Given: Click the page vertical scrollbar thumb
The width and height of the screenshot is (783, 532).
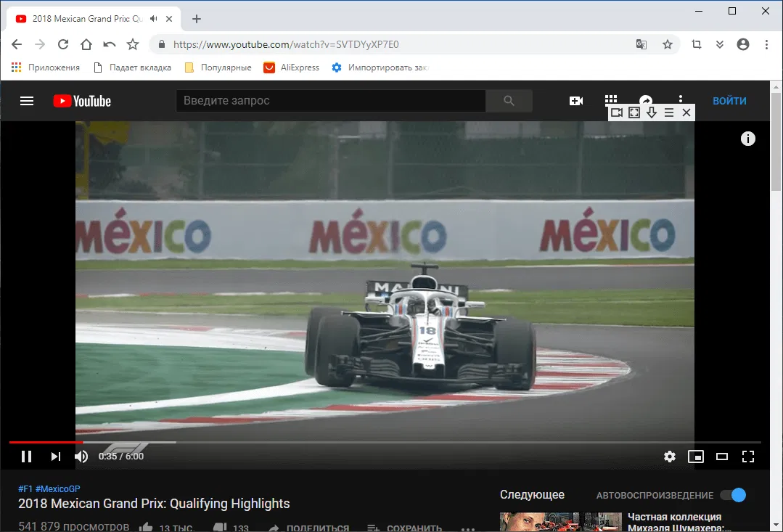Looking at the screenshot, I should coord(776,142).
